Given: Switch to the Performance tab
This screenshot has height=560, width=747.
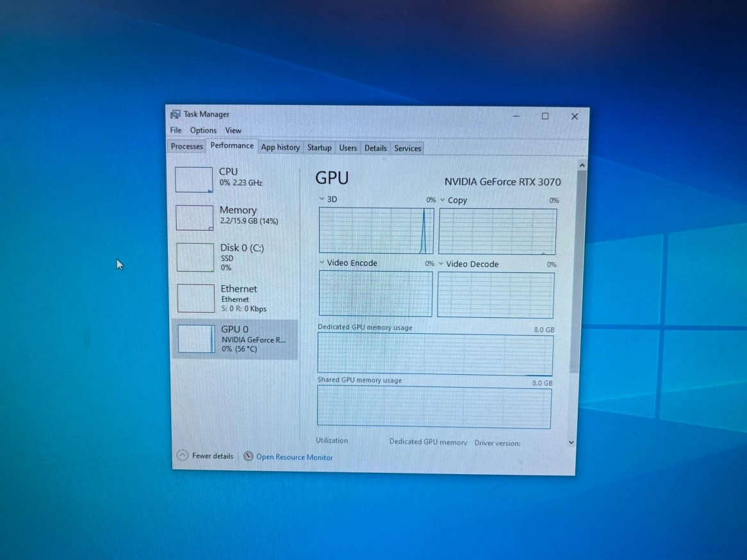Looking at the screenshot, I should tap(232, 145).
